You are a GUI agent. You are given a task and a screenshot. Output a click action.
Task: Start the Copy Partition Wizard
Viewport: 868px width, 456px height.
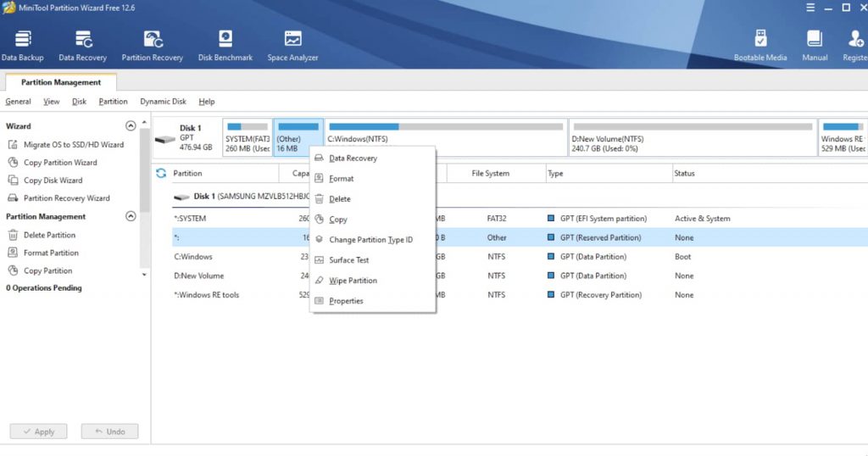click(53, 162)
